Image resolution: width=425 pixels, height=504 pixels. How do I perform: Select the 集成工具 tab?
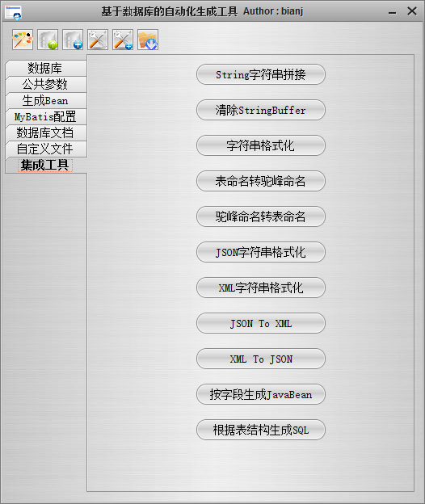click(46, 166)
